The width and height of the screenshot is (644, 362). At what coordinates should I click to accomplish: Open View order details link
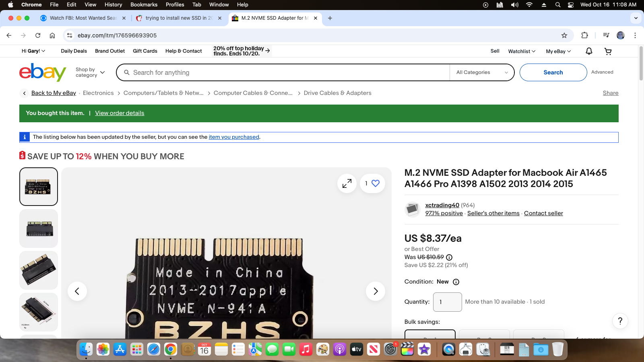click(120, 113)
